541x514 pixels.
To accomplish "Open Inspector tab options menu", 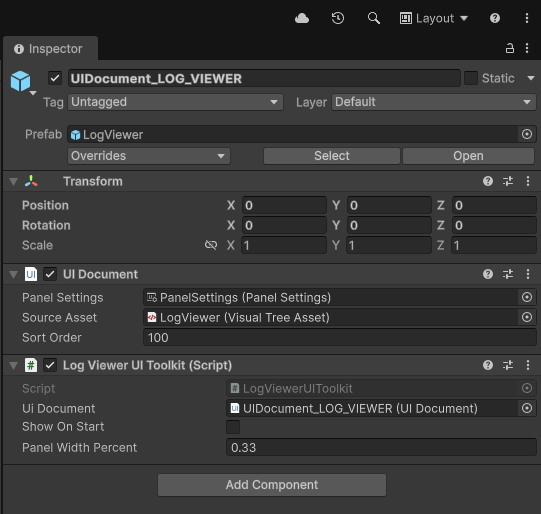I will [x=527, y=48].
